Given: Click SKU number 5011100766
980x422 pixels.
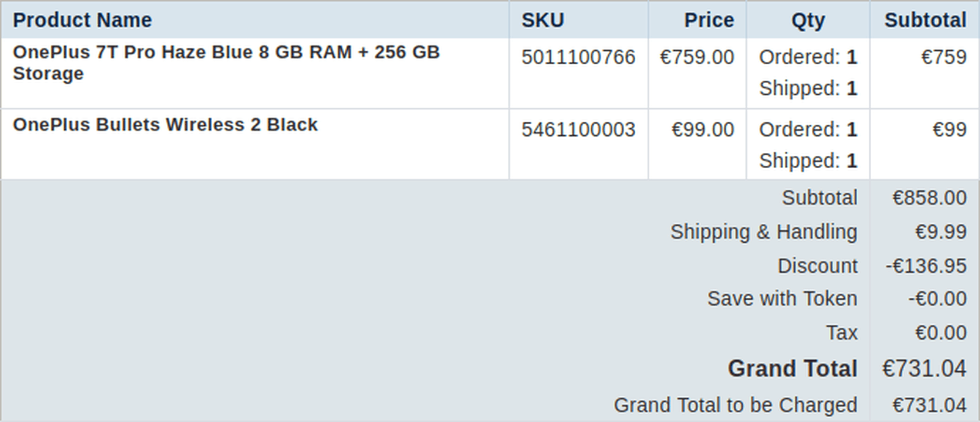Looking at the screenshot, I should [578, 57].
